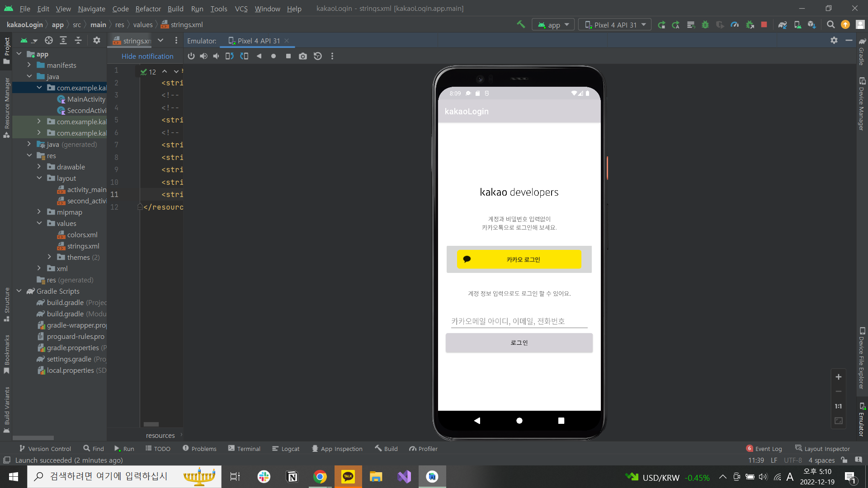Open MainActivity in the project tree
The image size is (868, 488).
(x=81, y=99)
